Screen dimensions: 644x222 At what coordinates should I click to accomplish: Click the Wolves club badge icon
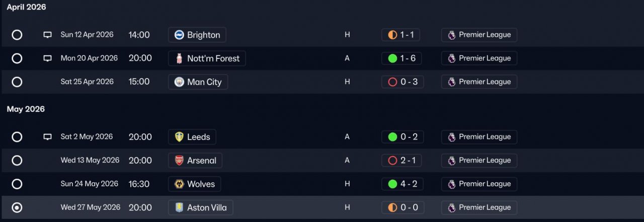point(179,184)
